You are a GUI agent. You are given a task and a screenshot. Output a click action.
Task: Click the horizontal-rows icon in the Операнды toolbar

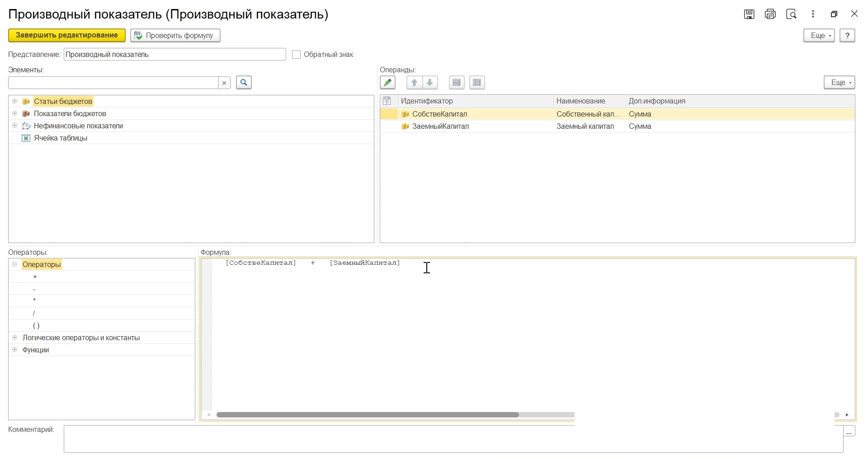point(457,82)
